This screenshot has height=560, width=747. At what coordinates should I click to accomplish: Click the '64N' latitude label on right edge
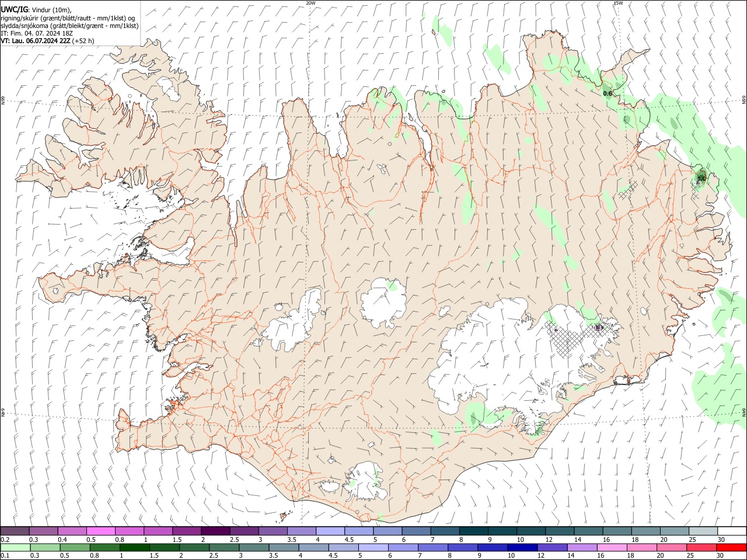click(744, 412)
